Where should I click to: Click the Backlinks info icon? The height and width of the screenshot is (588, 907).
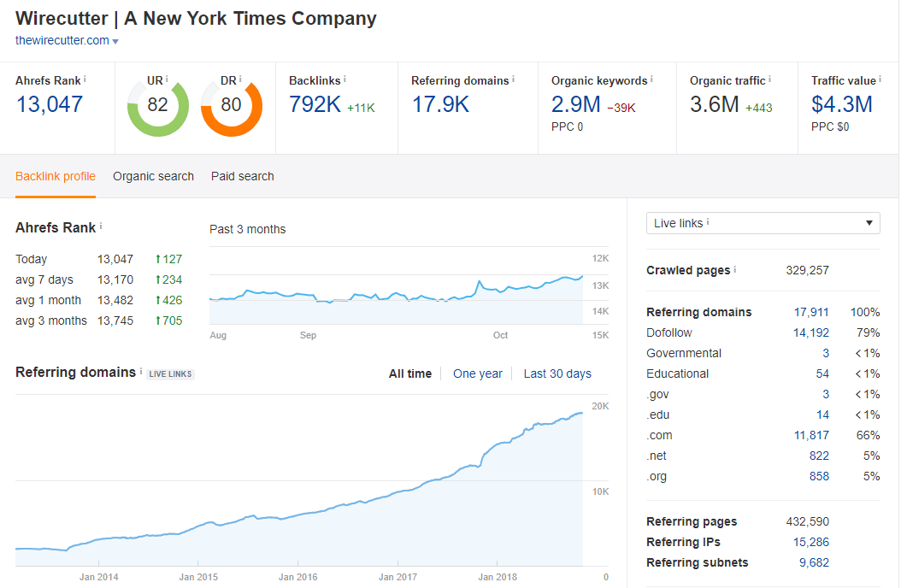click(345, 79)
